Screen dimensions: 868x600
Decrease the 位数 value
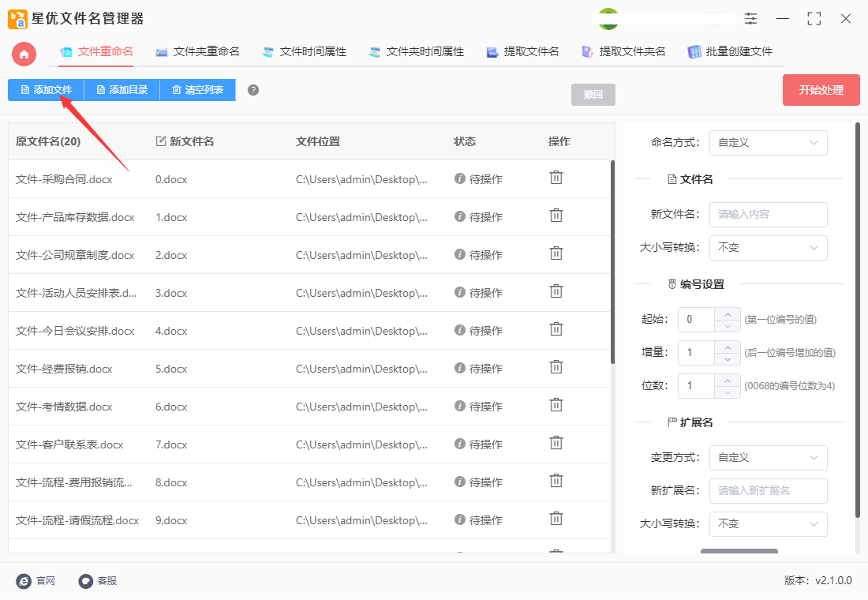728,392
